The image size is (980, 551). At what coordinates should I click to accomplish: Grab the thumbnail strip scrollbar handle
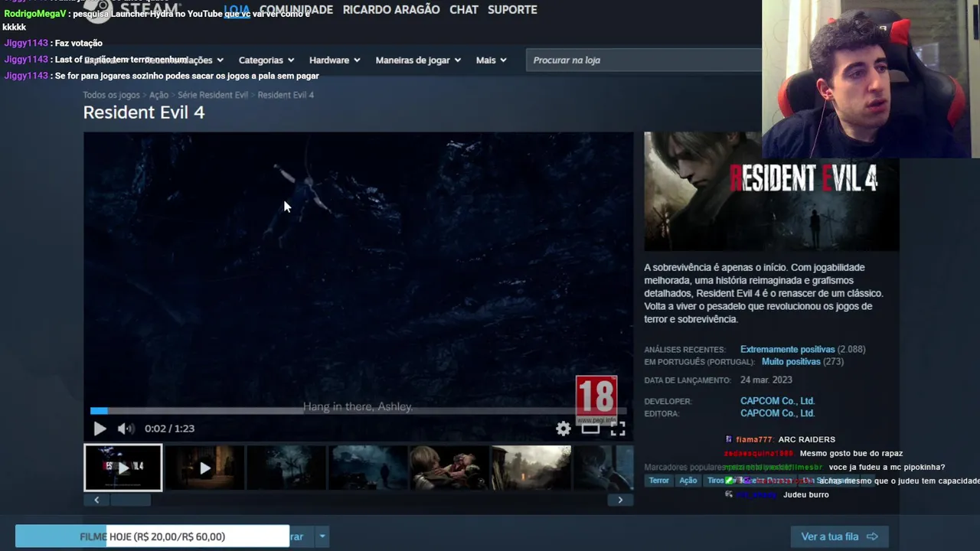point(131,500)
